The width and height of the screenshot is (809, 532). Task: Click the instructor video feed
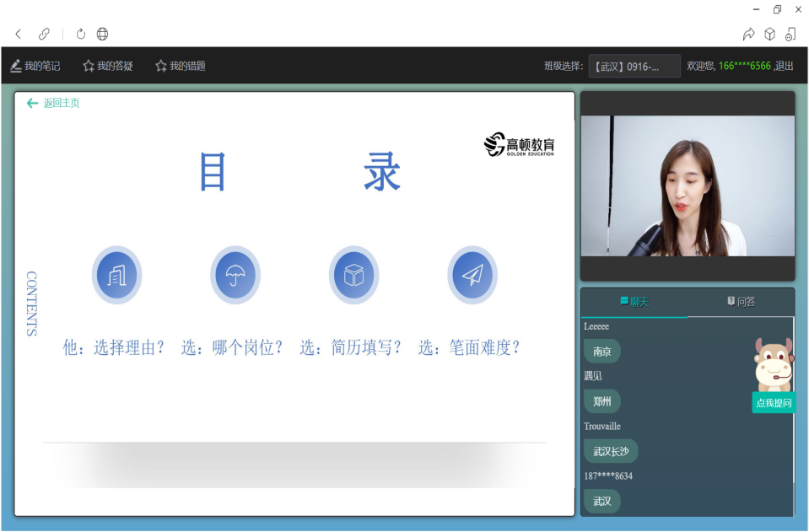688,186
